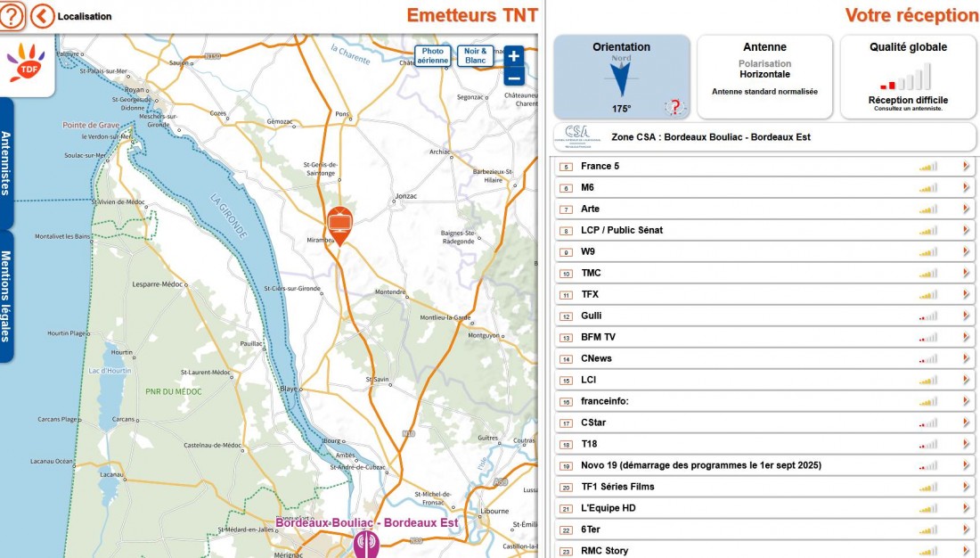Open the Qualité globale panel

click(908, 77)
